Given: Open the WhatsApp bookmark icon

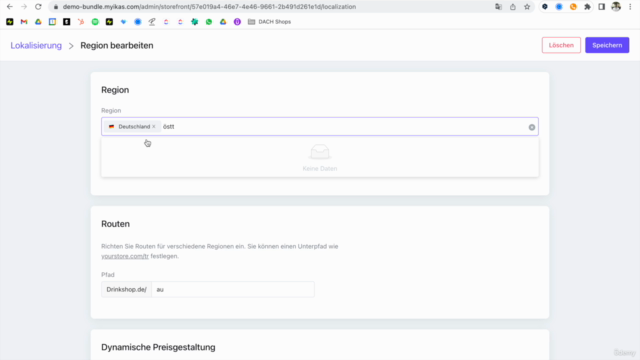Looking at the screenshot, I should pyautogui.click(x=209, y=22).
